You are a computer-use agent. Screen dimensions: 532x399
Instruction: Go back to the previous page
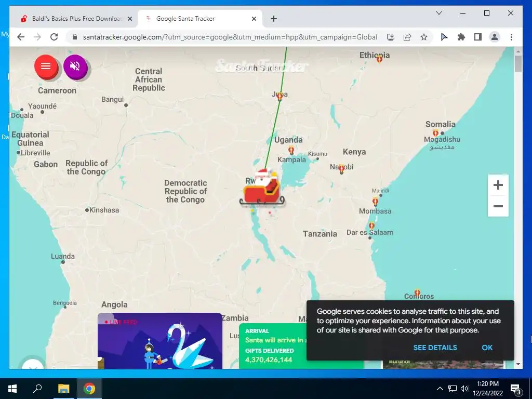pos(21,37)
